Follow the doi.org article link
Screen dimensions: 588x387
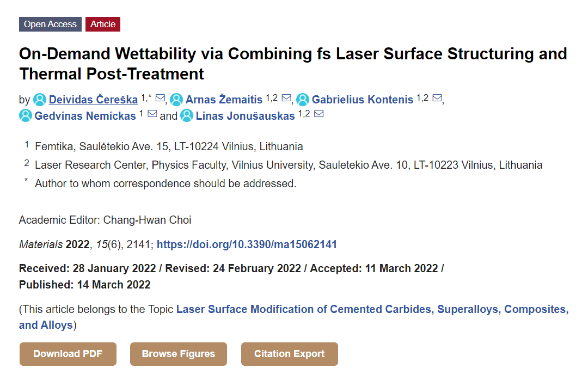[x=247, y=244]
